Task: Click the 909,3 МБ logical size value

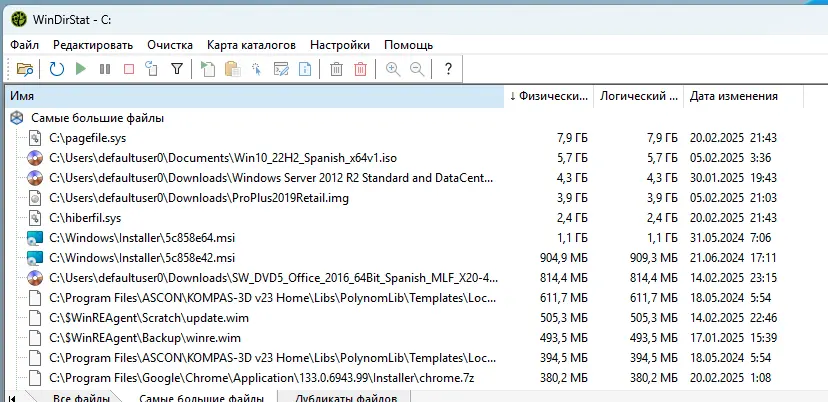Action: pyautogui.click(x=654, y=258)
